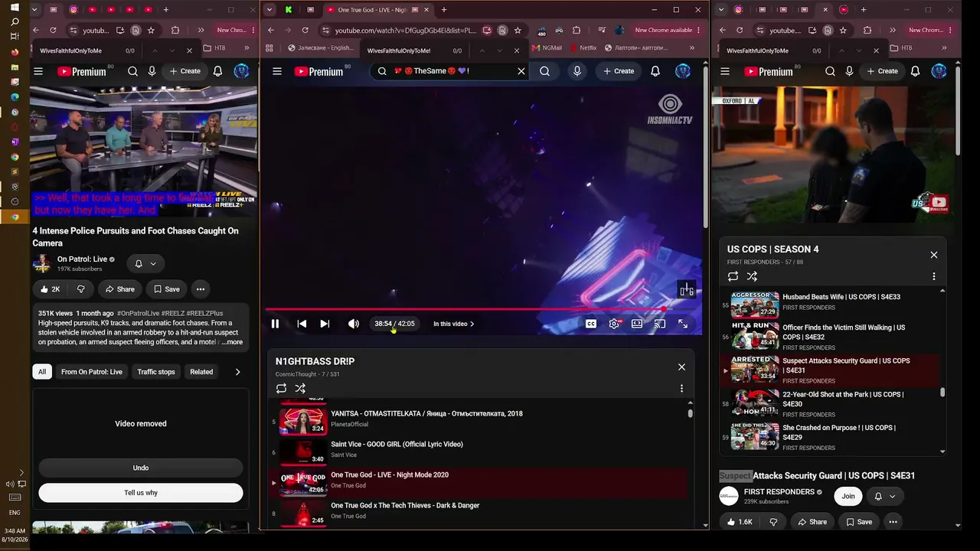980x551 pixels.
Task: Join the FIRST RESPONDERS channel
Action: pyautogui.click(x=848, y=496)
